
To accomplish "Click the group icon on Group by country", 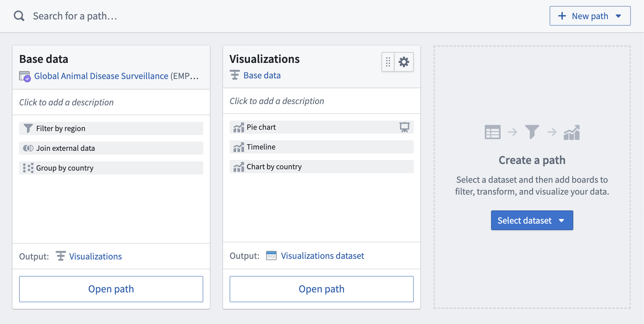I will pyautogui.click(x=28, y=168).
